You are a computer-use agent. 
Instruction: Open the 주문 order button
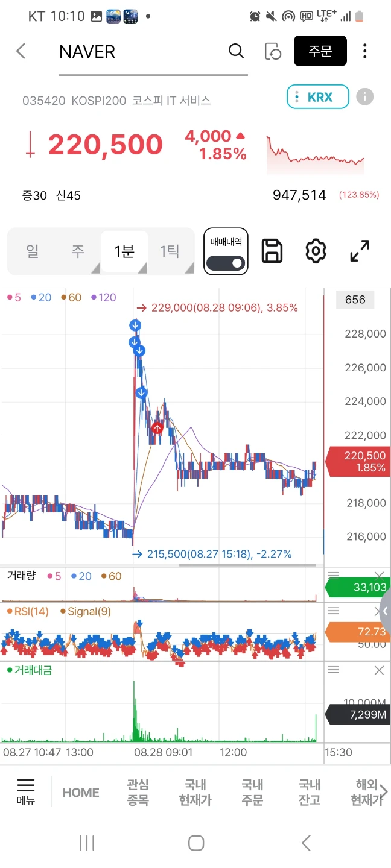[320, 51]
